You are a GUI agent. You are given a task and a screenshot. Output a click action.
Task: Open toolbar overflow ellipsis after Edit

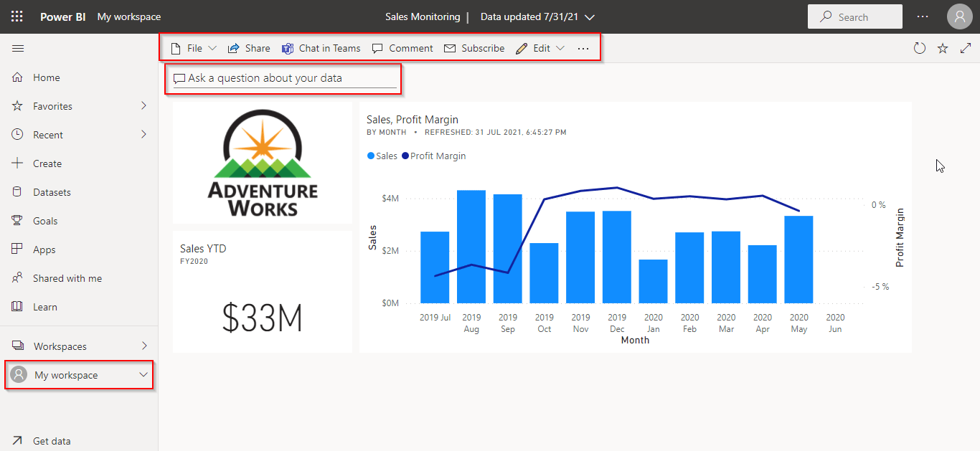[583, 49]
